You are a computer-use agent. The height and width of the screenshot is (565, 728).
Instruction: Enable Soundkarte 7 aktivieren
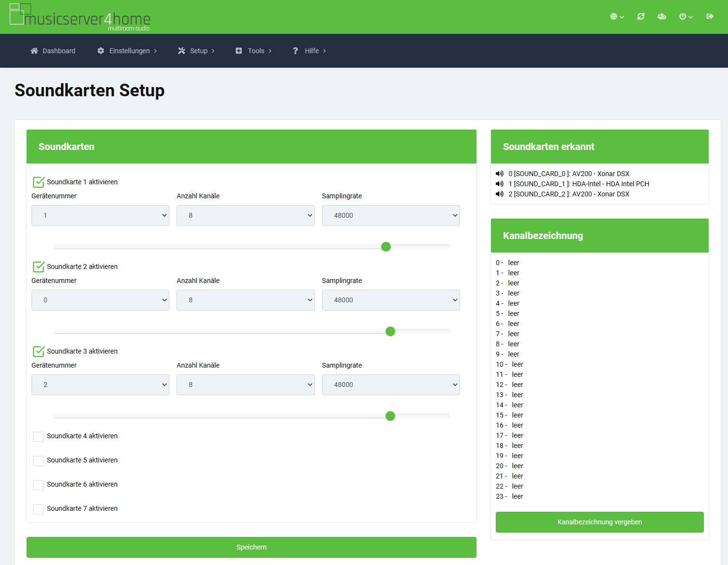point(38,509)
